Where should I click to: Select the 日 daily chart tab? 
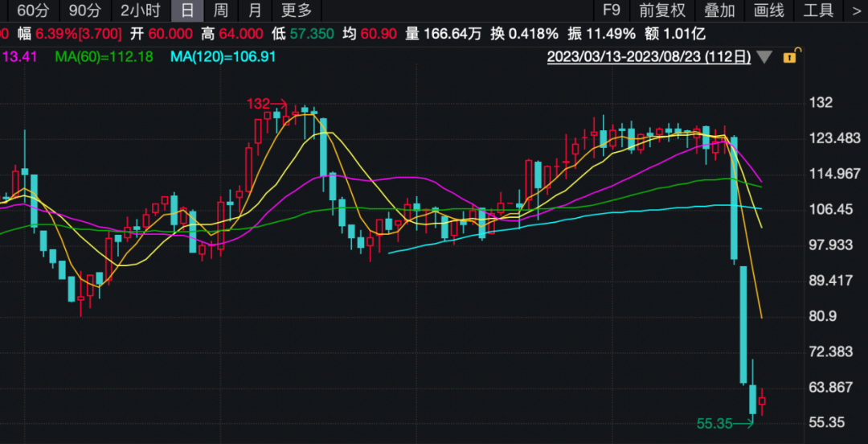tap(187, 10)
